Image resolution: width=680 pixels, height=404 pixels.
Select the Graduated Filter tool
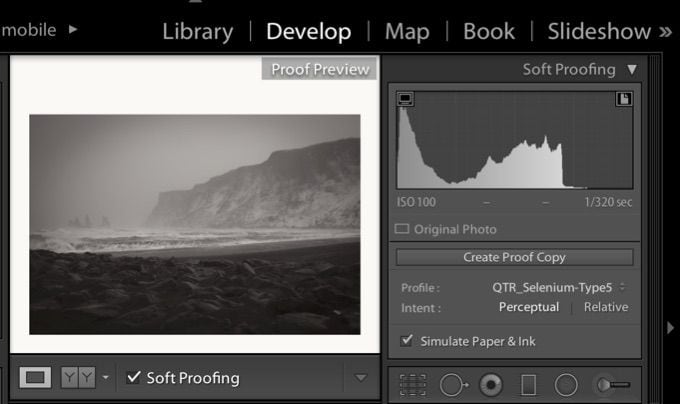(528, 384)
